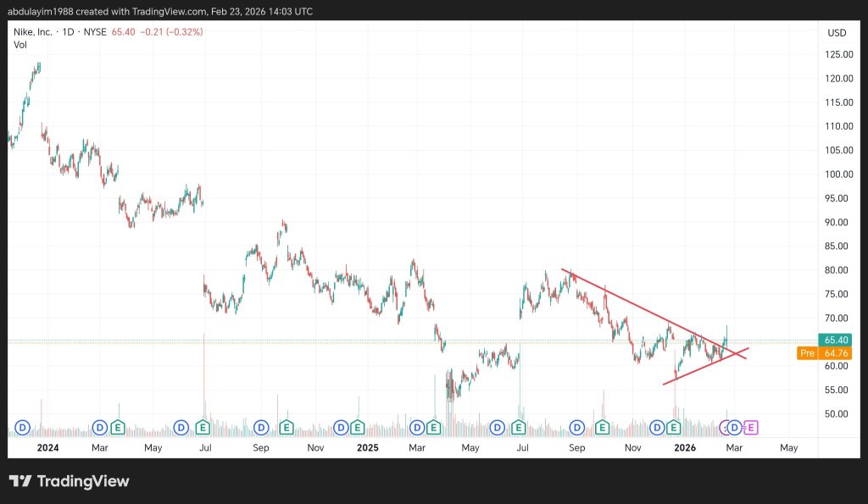The height and width of the screenshot is (504, 868).
Task: Click the dividend marker in December 2025
Action: coord(657,428)
